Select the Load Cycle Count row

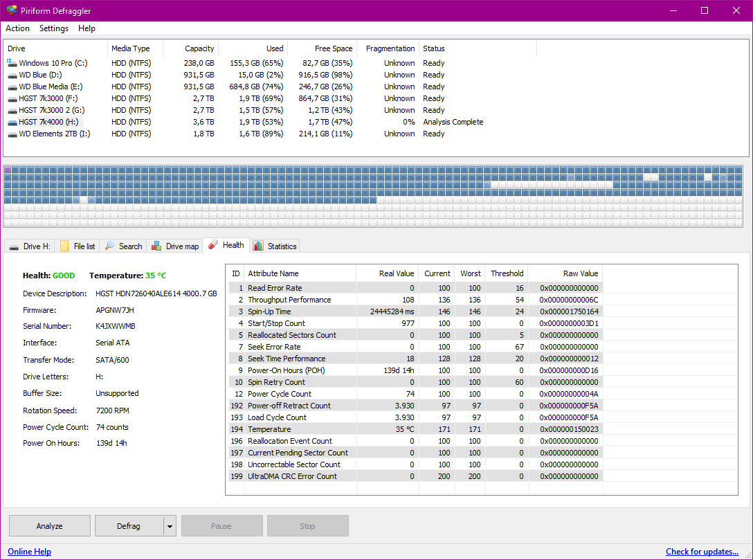click(415, 417)
